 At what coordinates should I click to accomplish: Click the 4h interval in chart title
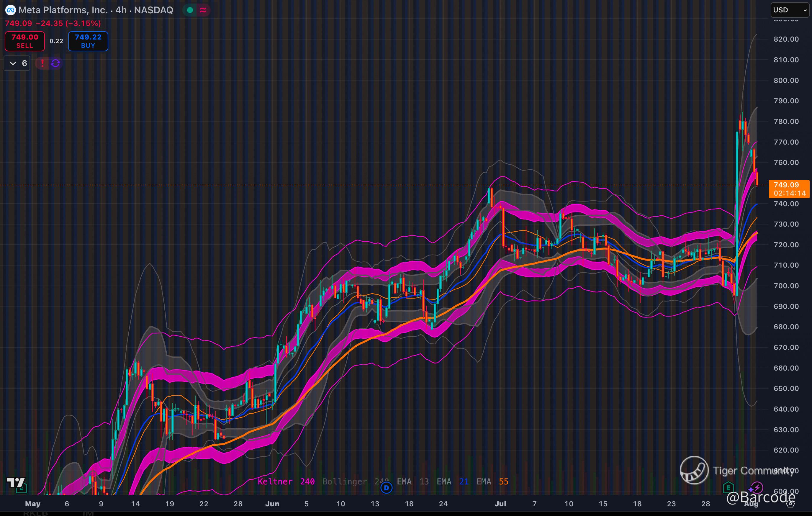pyautogui.click(x=121, y=10)
